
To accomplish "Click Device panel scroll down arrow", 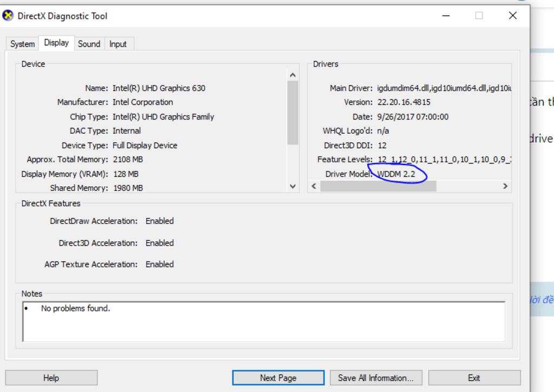I will pyautogui.click(x=293, y=186).
